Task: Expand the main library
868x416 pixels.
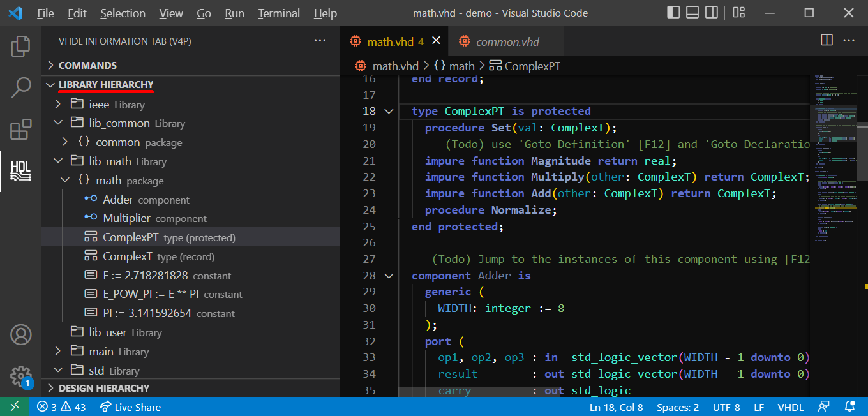Action: [x=58, y=352]
